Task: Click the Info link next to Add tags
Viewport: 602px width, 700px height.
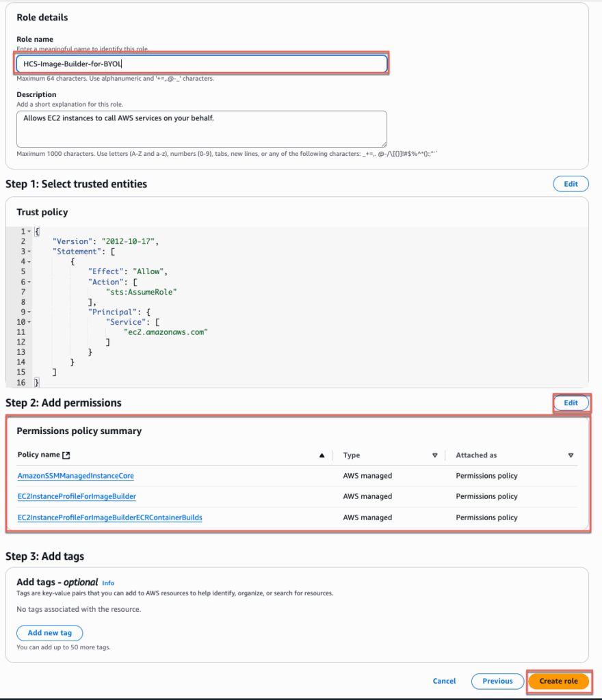Action: [x=108, y=583]
